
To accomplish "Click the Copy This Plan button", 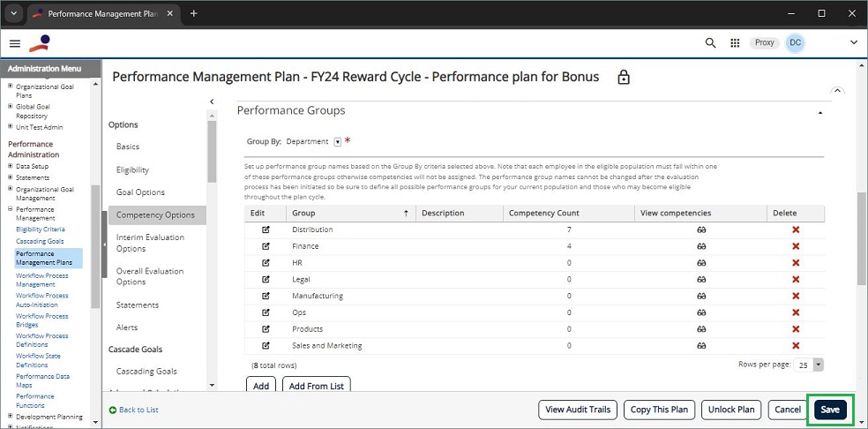I will coord(659,410).
